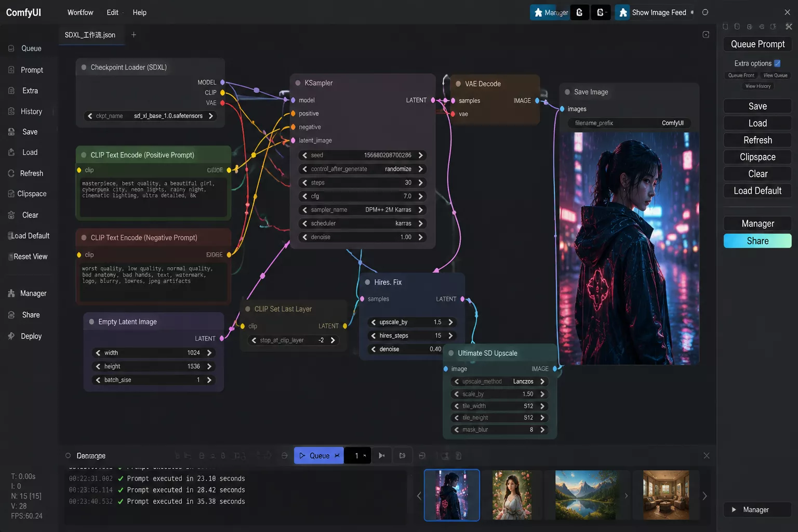Click the View History button

[758, 86]
